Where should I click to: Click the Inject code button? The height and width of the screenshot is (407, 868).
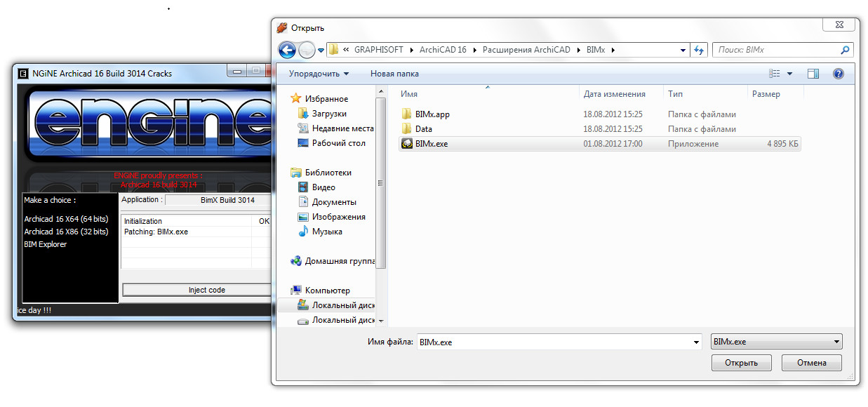(x=206, y=290)
